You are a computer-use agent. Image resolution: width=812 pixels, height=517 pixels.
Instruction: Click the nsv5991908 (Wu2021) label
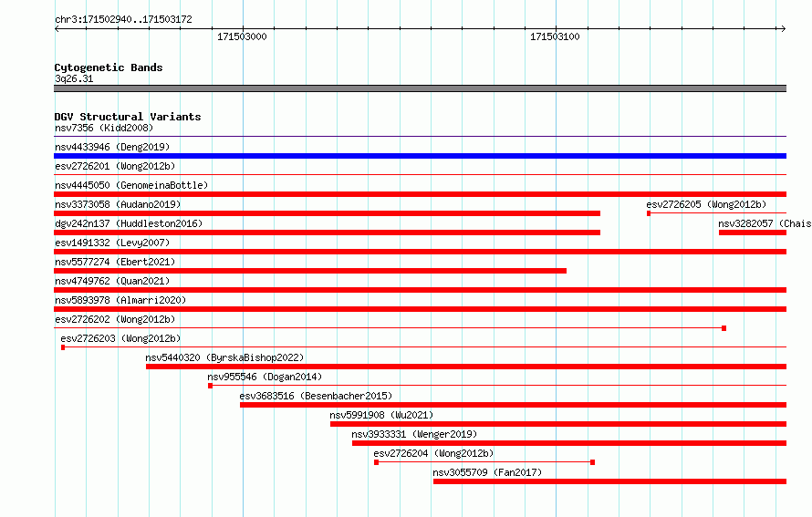point(381,415)
